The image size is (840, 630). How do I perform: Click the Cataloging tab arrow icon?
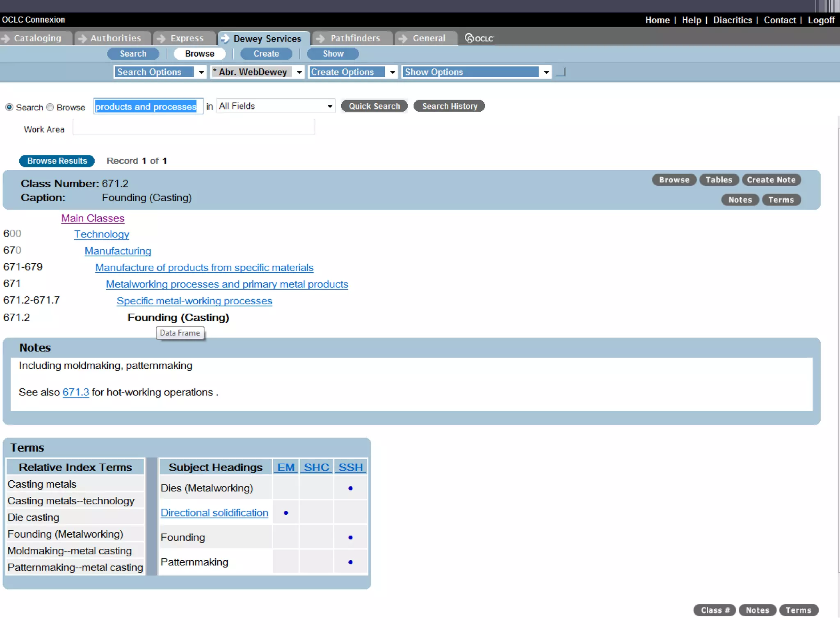[6, 38]
